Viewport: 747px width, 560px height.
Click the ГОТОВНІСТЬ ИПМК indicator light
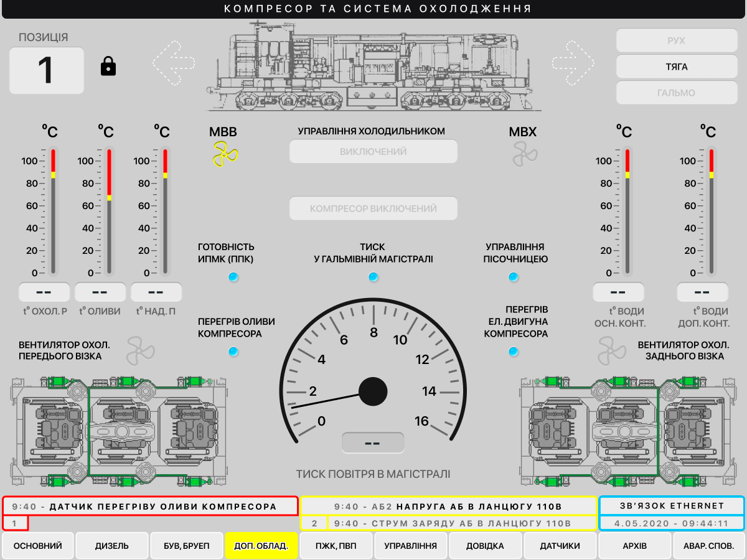[233, 277]
